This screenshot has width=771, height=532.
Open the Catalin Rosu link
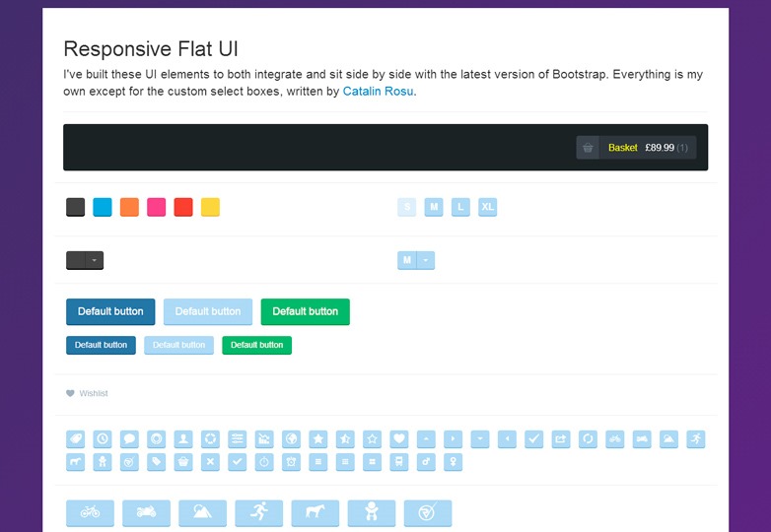pyautogui.click(x=378, y=92)
